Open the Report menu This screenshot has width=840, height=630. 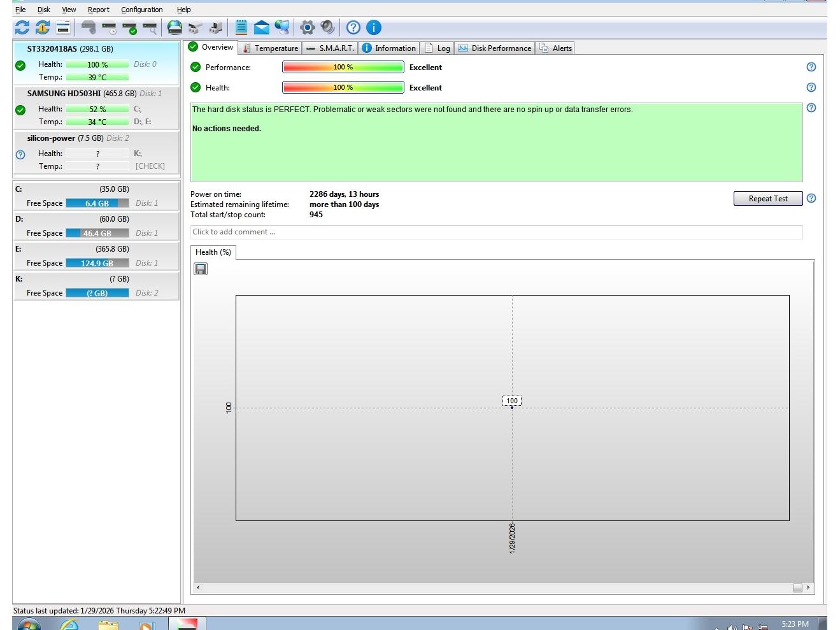(x=99, y=10)
